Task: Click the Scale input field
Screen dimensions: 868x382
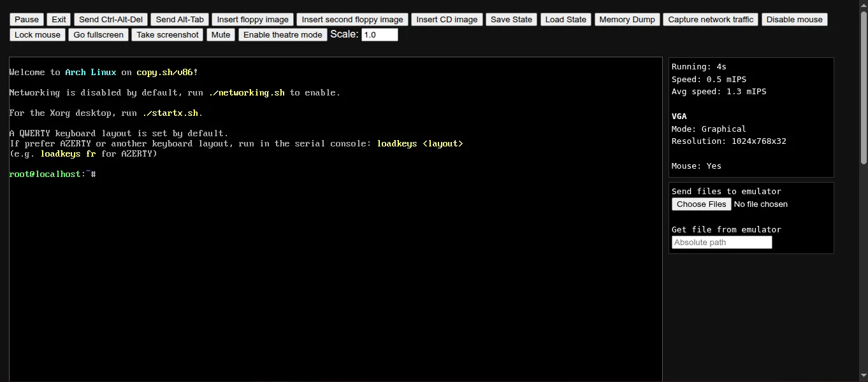Action: click(380, 35)
